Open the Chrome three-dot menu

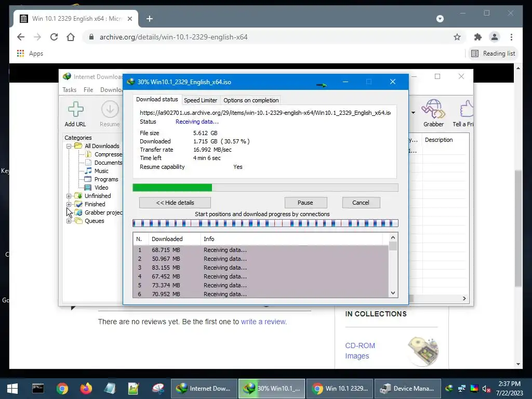click(x=511, y=37)
